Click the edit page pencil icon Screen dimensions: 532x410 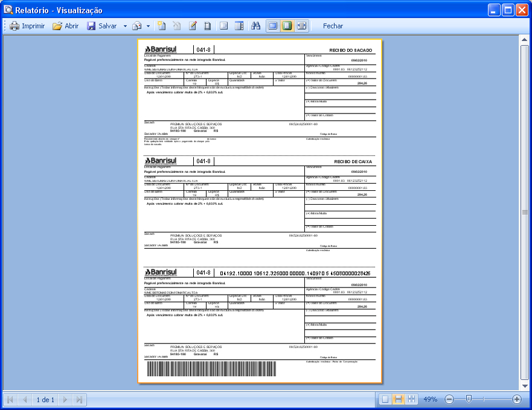coord(193,26)
